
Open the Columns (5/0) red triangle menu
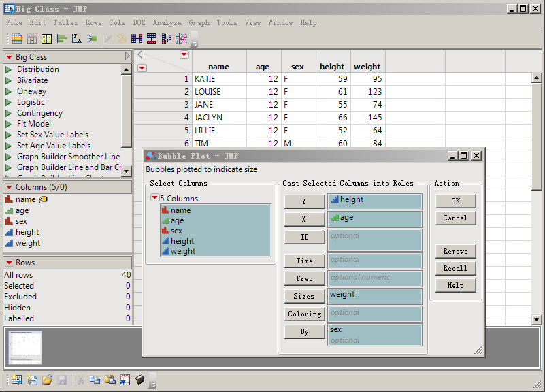tap(10, 187)
